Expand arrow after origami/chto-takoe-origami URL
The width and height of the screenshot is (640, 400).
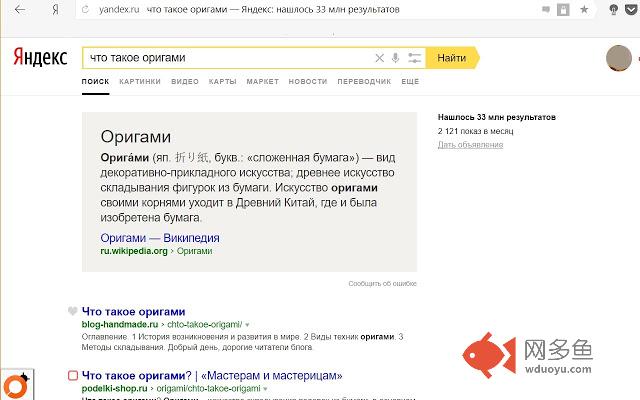tap(265, 389)
